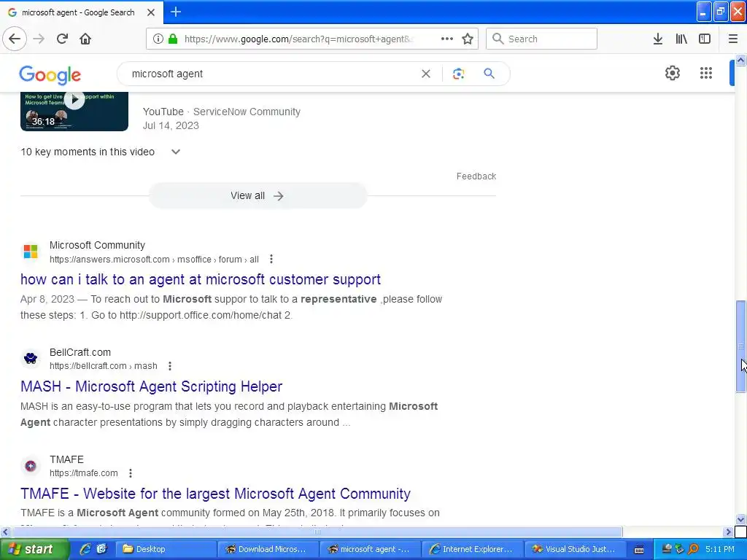Click the on-screen keyboard tray icon

(639, 550)
